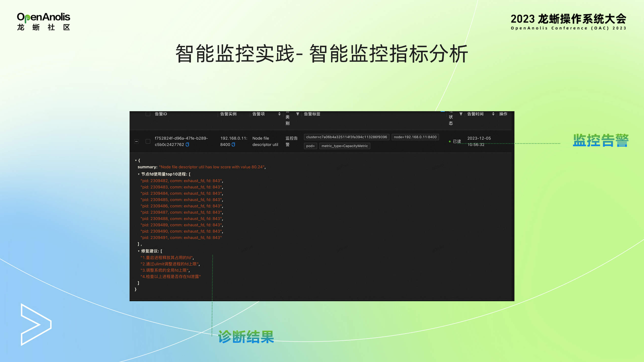Click the 诊断结果 label below the panel

[x=246, y=337]
